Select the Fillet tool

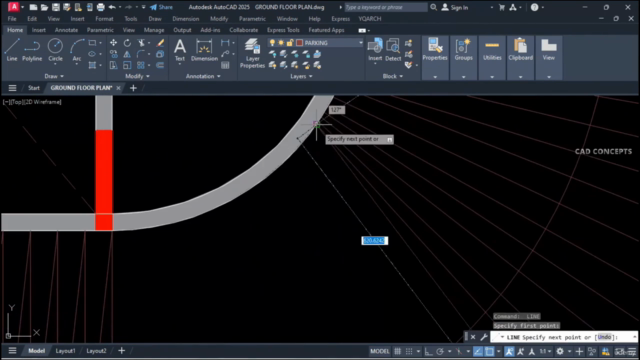pos(141,54)
